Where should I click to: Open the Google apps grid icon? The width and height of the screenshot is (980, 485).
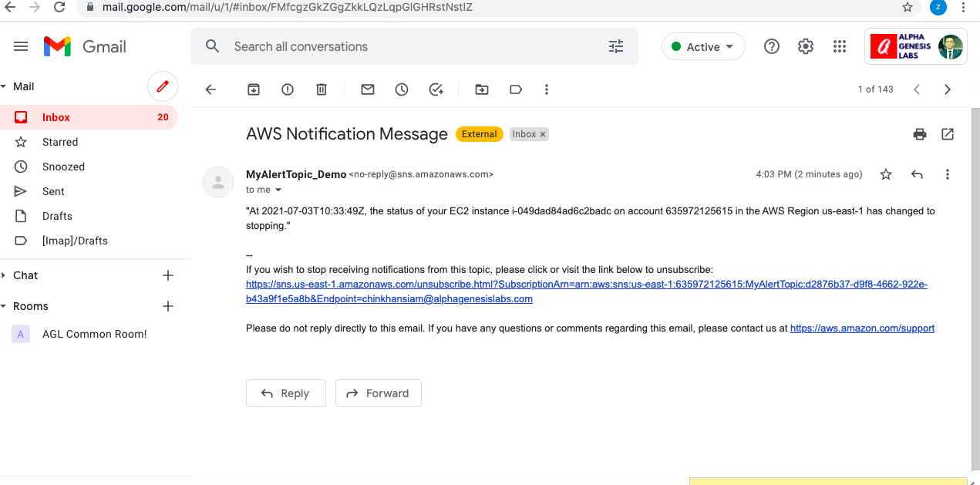pyautogui.click(x=840, y=46)
